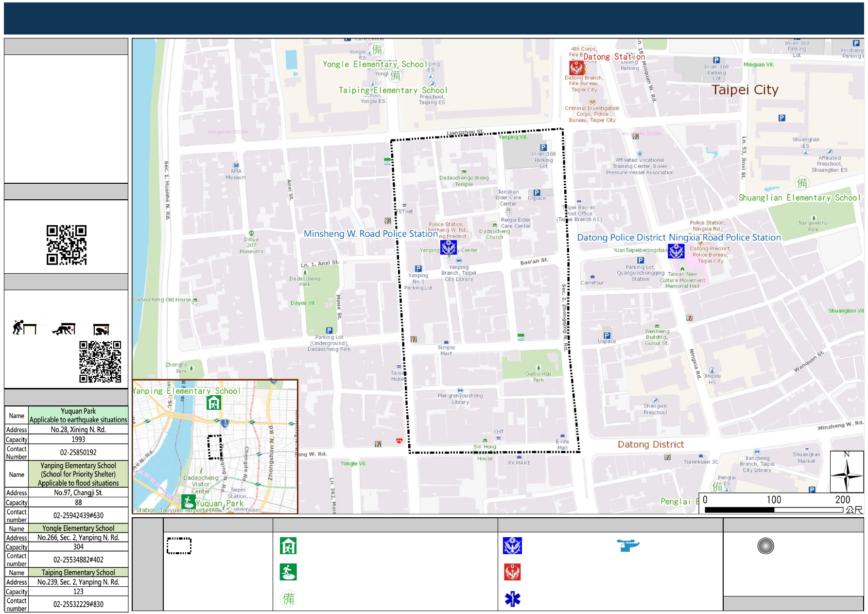Click the 備 marker beside Penglai ES
Viewport: 868px width, 614px height.
717,486
